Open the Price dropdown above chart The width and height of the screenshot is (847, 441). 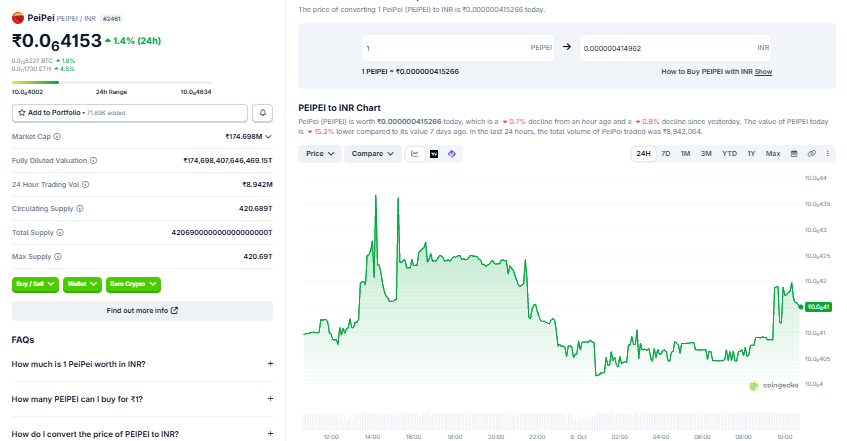[320, 154]
